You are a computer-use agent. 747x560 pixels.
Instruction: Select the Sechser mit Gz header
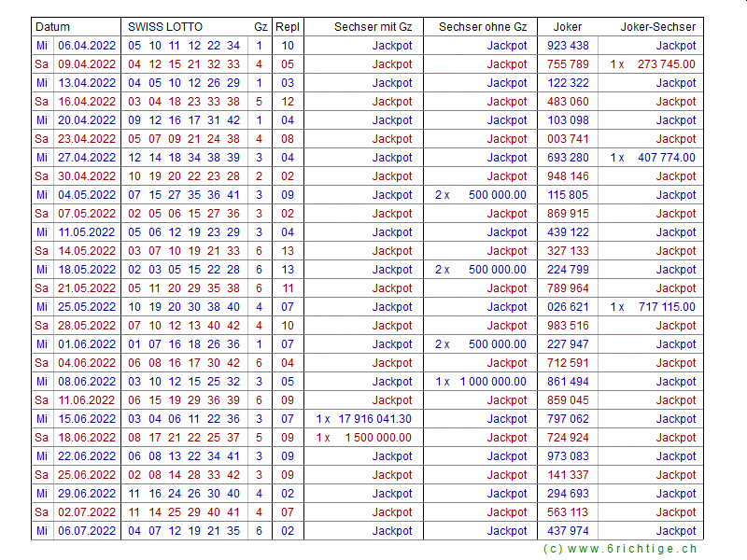(373, 27)
